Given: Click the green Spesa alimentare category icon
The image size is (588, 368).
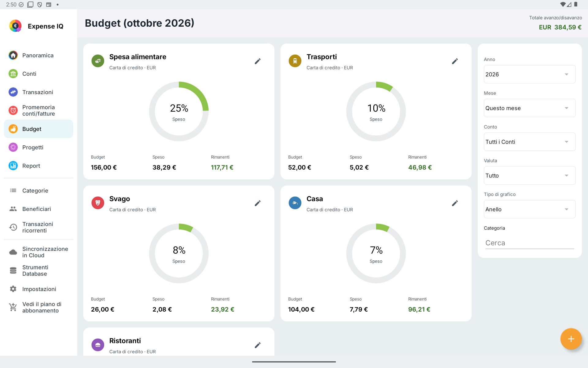Looking at the screenshot, I should point(98,61).
